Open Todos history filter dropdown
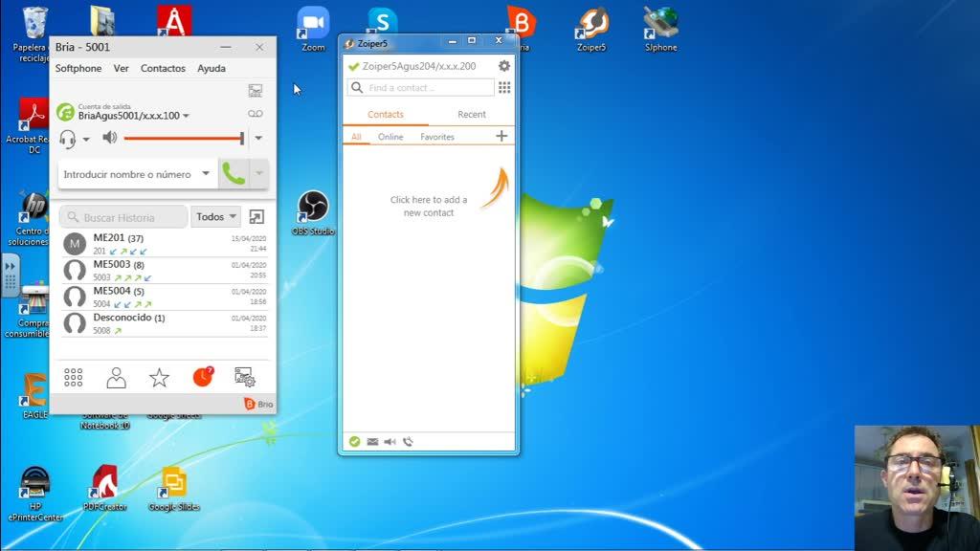 click(x=215, y=217)
